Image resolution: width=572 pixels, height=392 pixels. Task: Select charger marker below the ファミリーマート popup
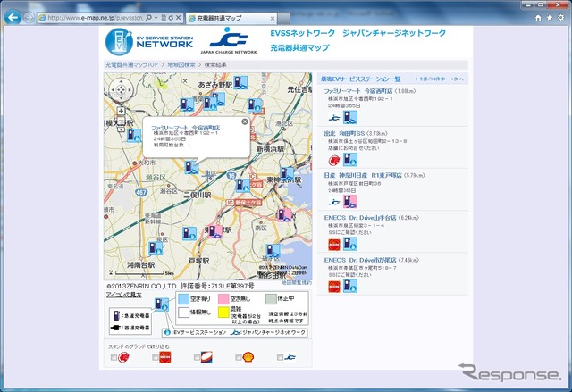pyautogui.click(x=191, y=167)
